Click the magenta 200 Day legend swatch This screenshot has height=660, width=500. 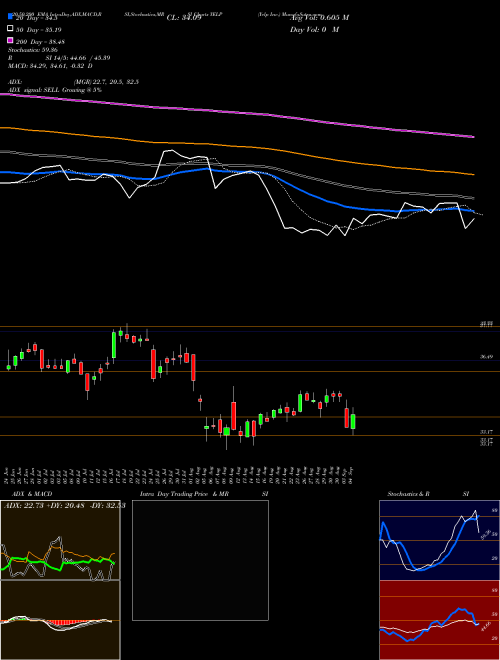[11, 40]
